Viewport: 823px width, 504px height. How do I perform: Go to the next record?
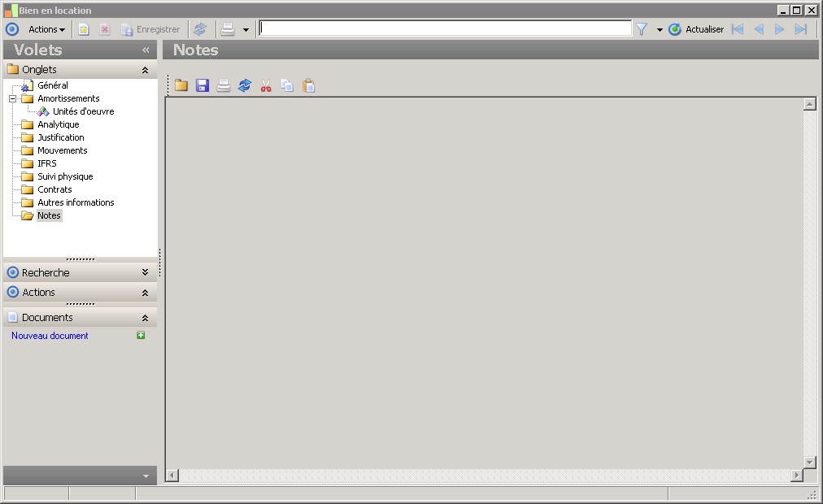tap(779, 29)
